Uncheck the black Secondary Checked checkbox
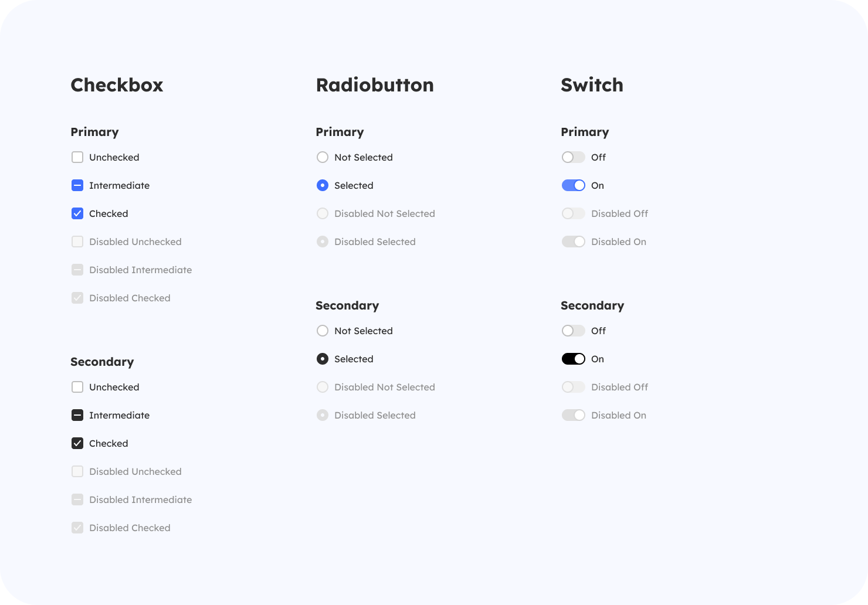Viewport: 868px width, 605px height. click(77, 443)
